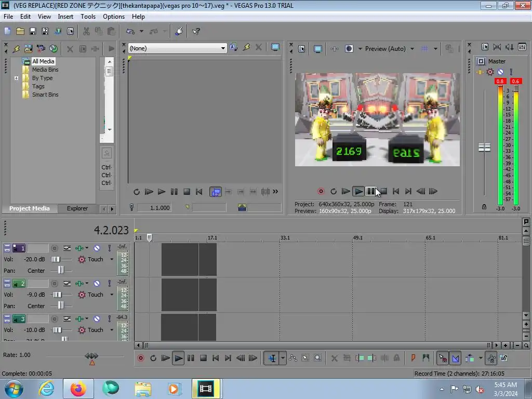Open Track 2 Touch automation mode dropdown
This screenshot has width=532, height=399.
pyautogui.click(x=112, y=295)
